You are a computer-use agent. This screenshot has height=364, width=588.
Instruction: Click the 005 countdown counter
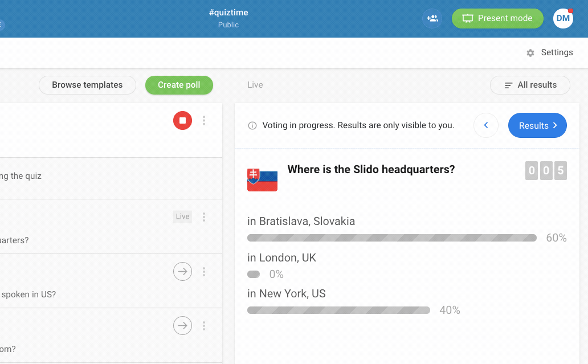coord(546,170)
